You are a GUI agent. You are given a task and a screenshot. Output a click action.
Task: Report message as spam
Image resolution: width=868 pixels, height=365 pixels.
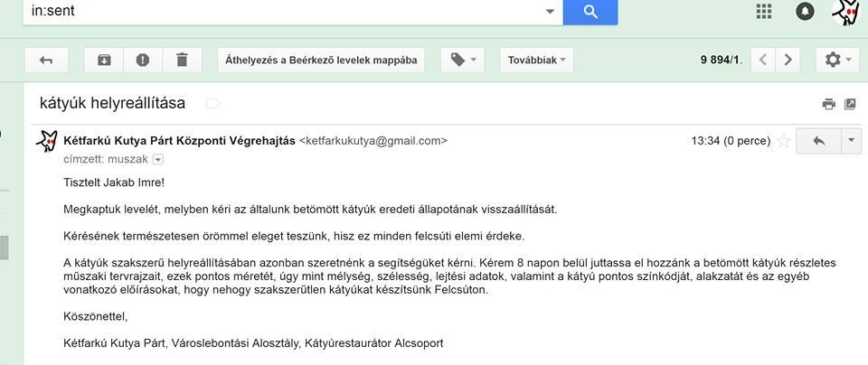143,60
